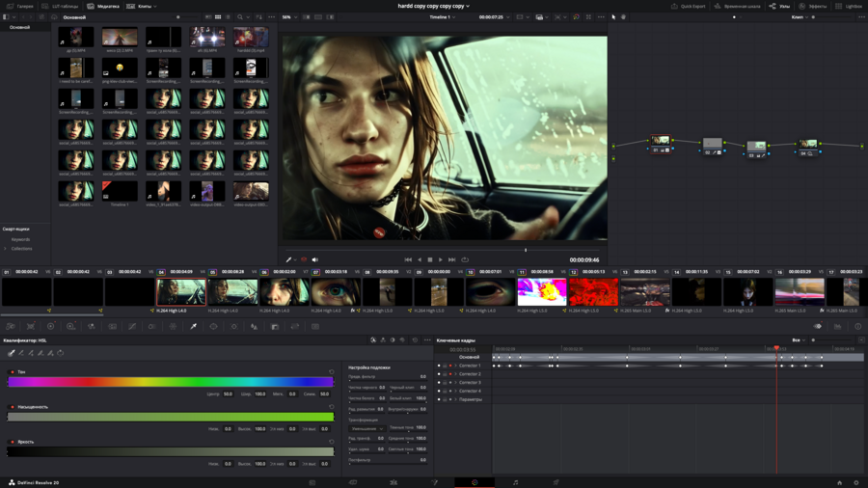The image size is (868, 488).
Task: Switch to the Lightbox view
Action: coord(850,6)
